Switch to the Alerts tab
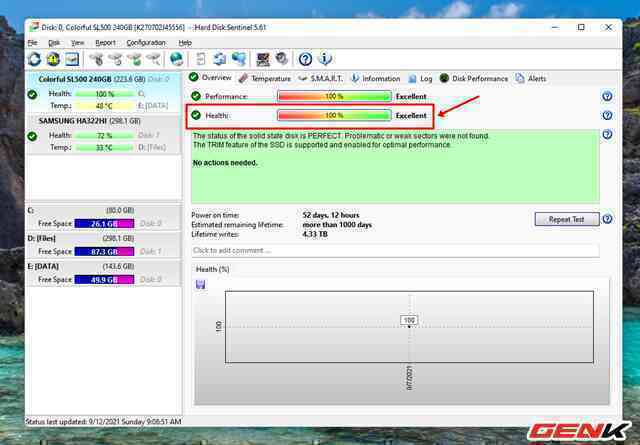The image size is (640, 445). tap(531, 78)
